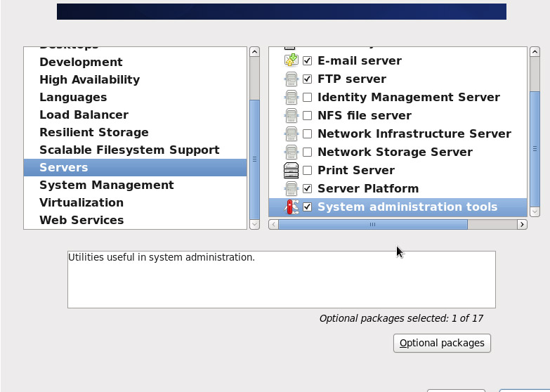The width and height of the screenshot is (550, 392).
Task: Enable the Identity Management Server checkbox
Action: (x=307, y=97)
